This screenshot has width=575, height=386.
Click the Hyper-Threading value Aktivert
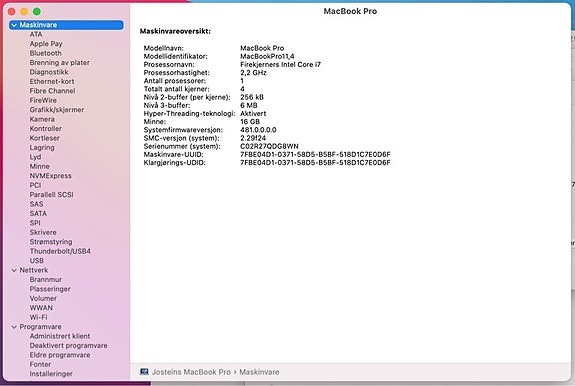point(253,114)
